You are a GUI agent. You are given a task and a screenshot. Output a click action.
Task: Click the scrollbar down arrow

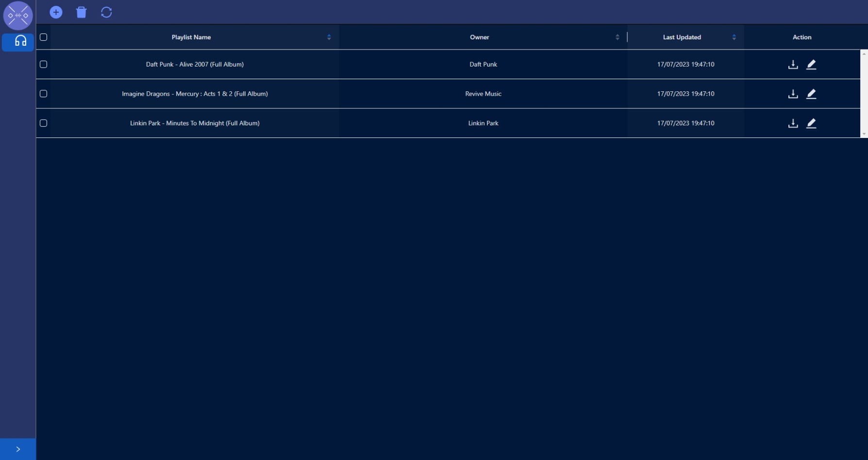[x=864, y=134]
